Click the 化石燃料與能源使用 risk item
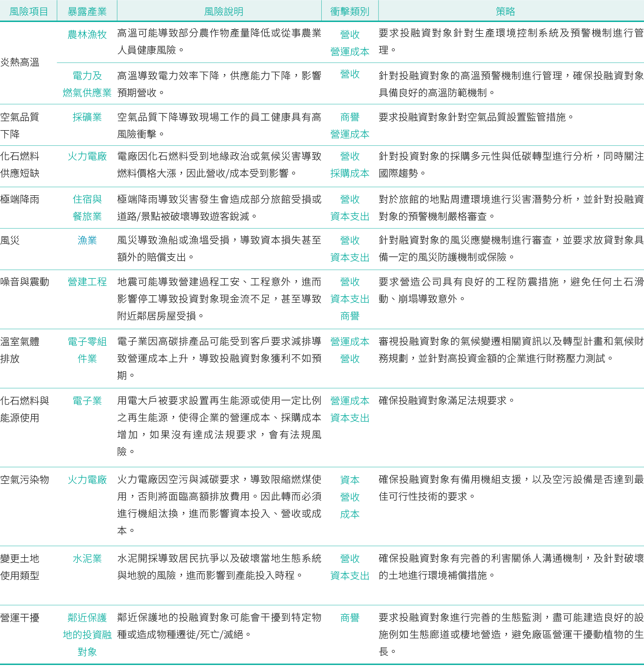Image resolution: width=644 pixels, height=666 pixels. point(24,409)
